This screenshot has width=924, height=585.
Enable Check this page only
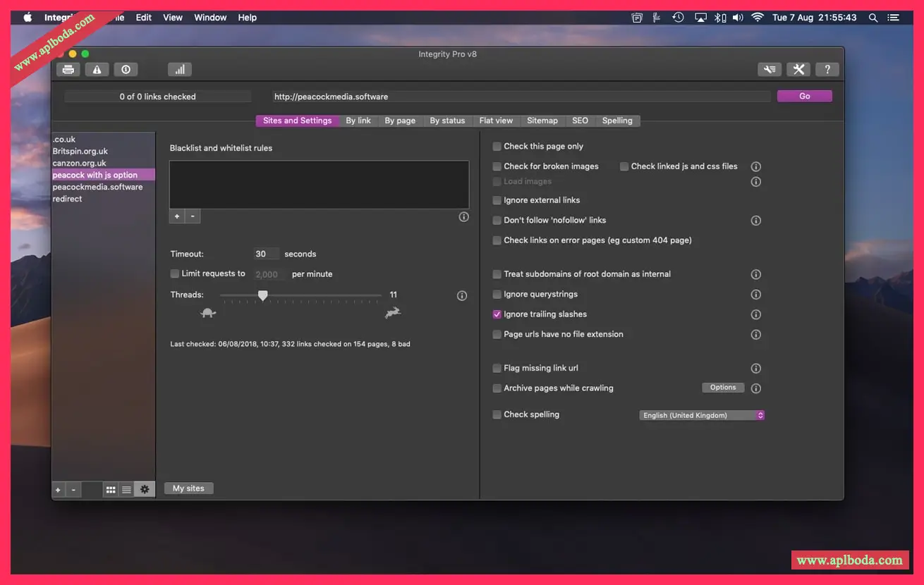[497, 147]
